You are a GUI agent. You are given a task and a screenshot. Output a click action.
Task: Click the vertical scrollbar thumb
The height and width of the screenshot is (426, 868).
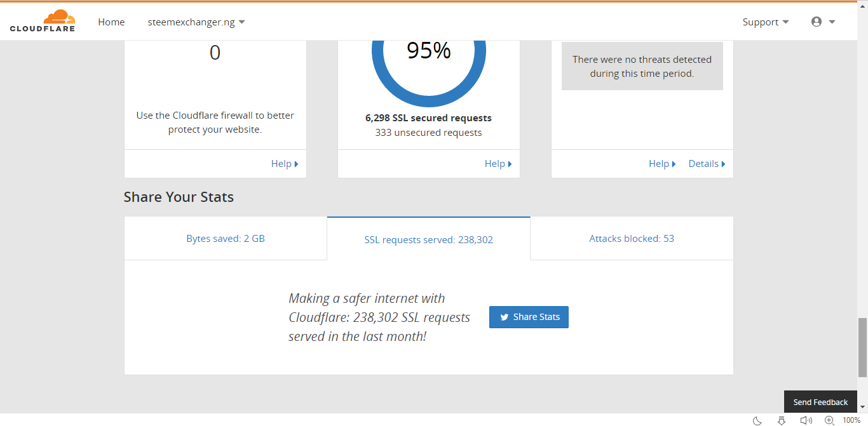862,347
